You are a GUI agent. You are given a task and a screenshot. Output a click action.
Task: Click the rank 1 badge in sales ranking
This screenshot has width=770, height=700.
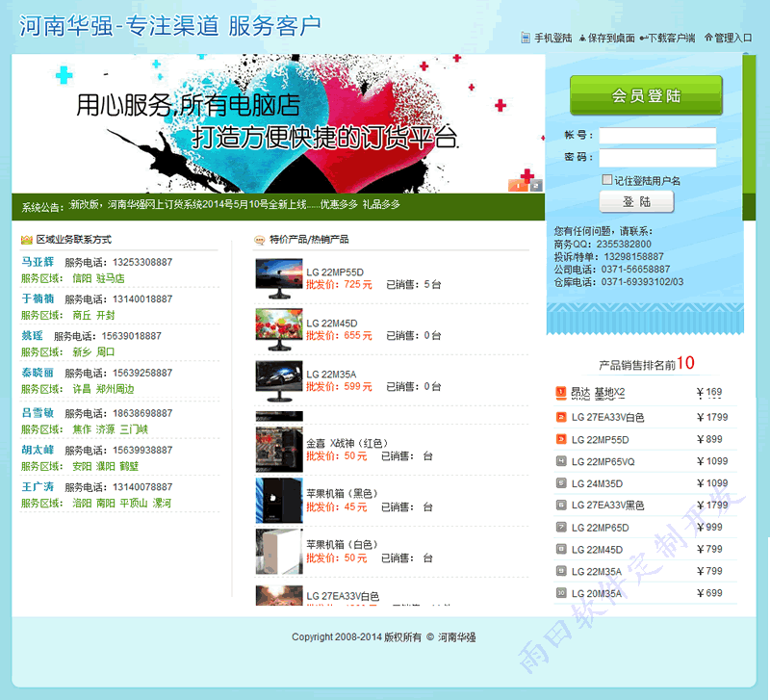[560, 392]
